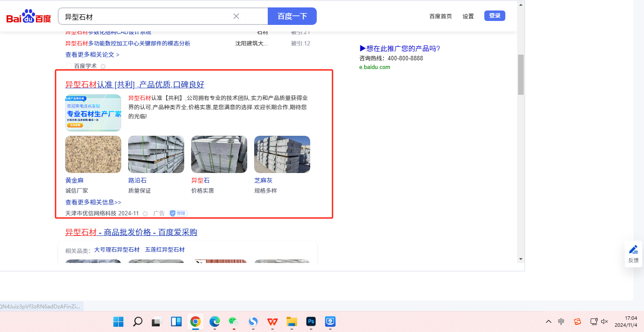Open WPS Office from the taskbar
Viewport: 644px width, 332px height.
pyautogui.click(x=273, y=322)
